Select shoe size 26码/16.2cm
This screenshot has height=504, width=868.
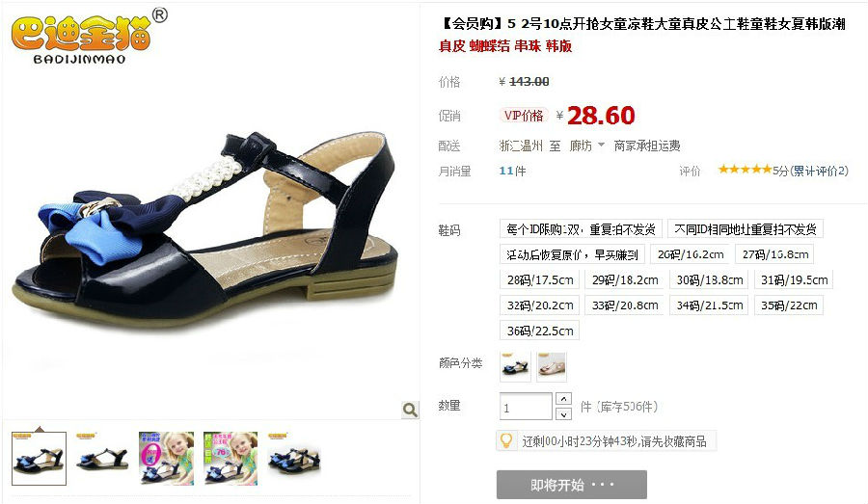click(x=691, y=254)
